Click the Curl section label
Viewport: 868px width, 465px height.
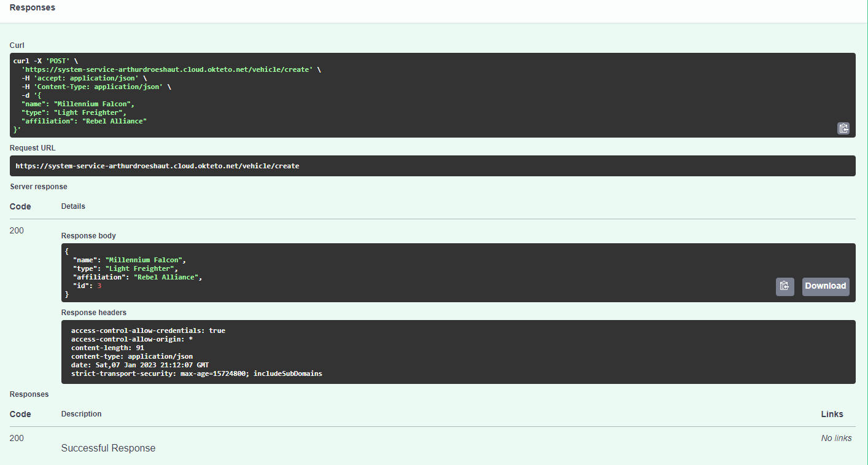click(x=17, y=45)
